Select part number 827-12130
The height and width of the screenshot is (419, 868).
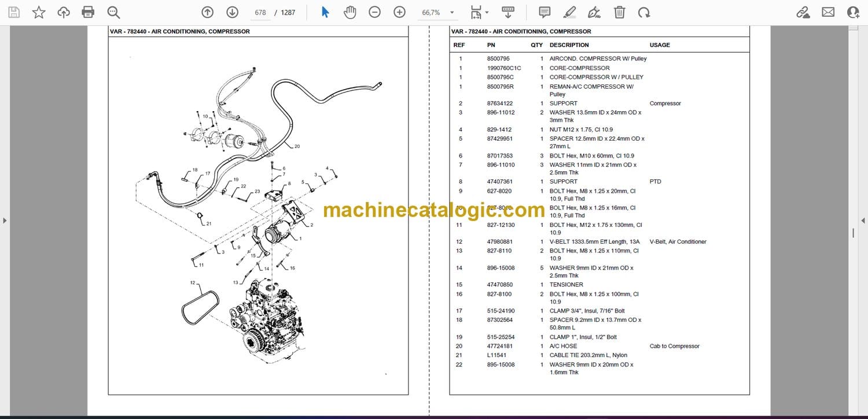[501, 225]
